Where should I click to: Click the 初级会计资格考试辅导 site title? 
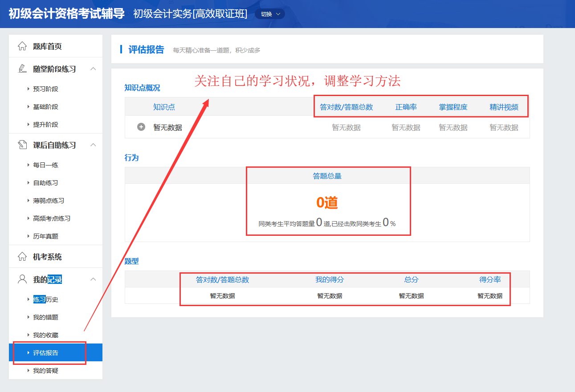point(66,14)
